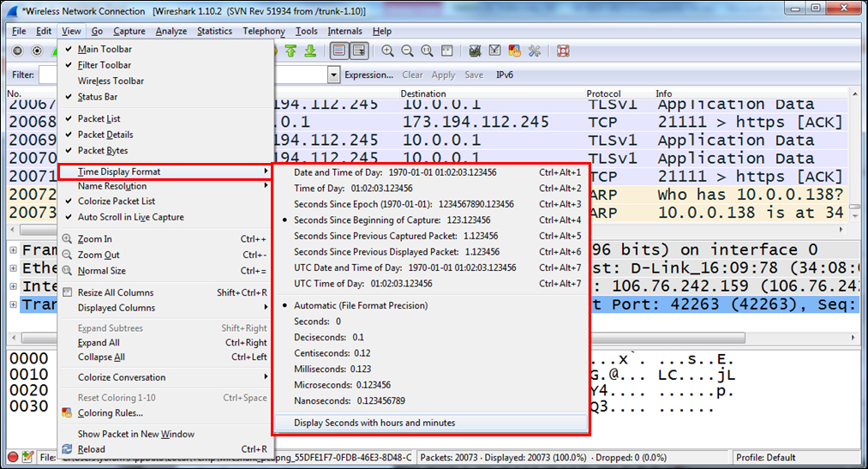
Task: Click capture file properties icon in status bar
Action: click(27, 457)
